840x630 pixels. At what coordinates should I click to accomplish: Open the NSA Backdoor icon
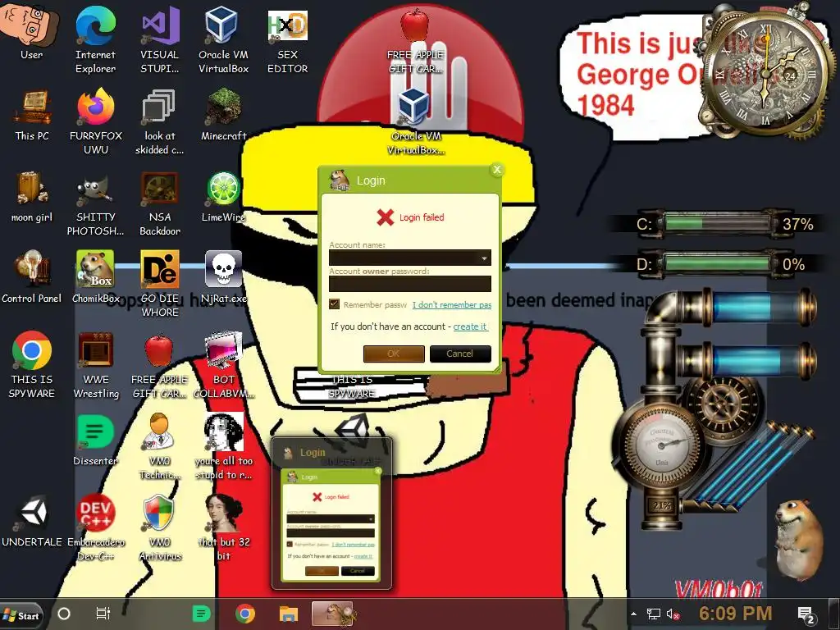[x=160, y=203]
